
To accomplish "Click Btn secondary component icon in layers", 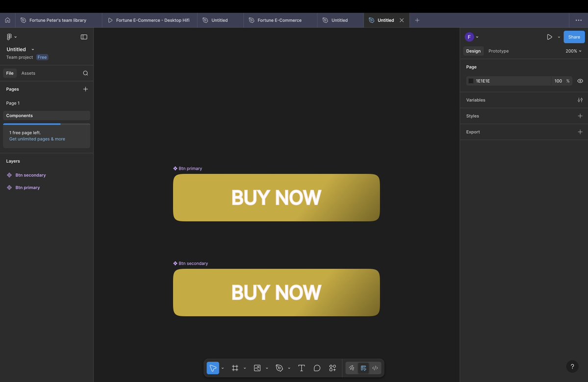I will (9, 175).
